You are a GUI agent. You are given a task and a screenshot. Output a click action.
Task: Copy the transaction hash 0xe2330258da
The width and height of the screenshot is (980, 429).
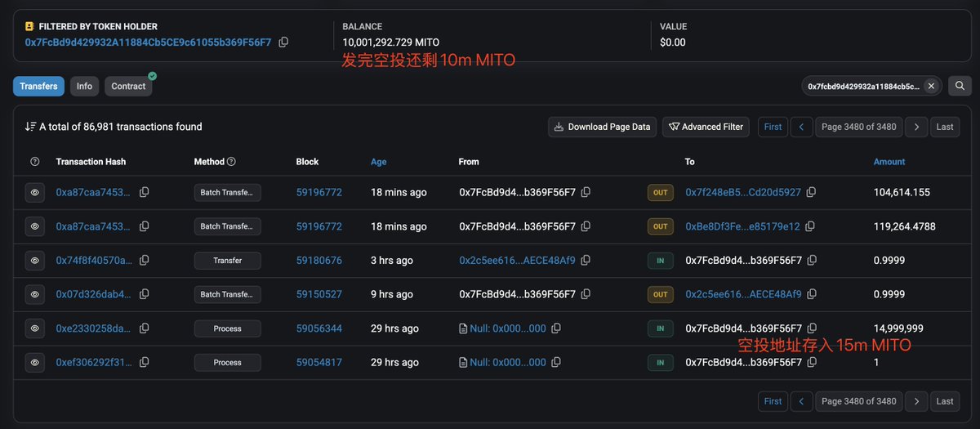point(144,328)
